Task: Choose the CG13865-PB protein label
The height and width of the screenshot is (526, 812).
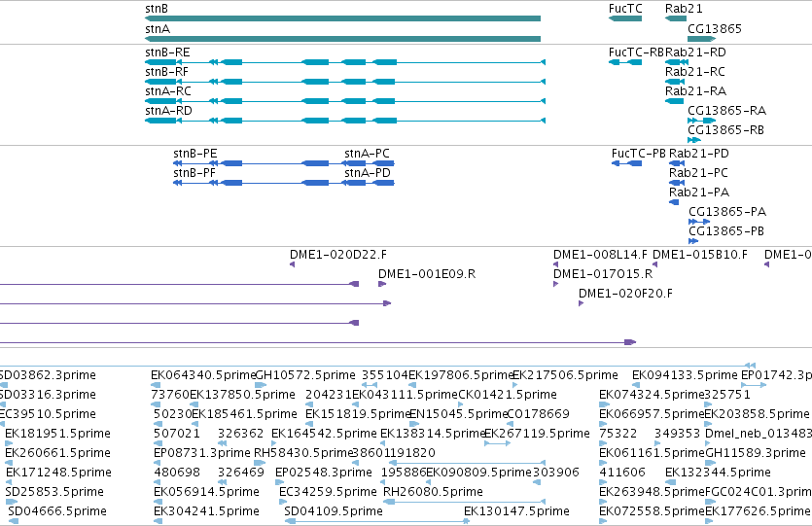Action: (726, 231)
